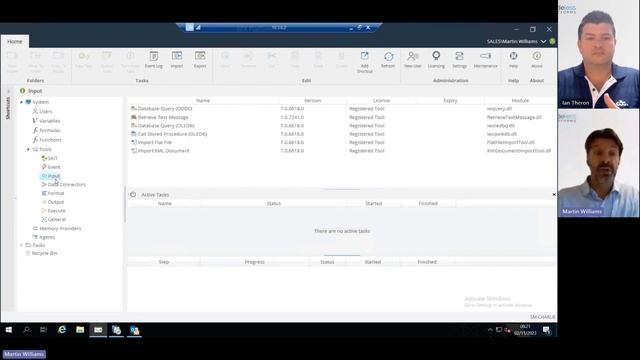This screenshot has width=640, height=360.
Task: Open Settings in the Administration group
Action: (459, 60)
